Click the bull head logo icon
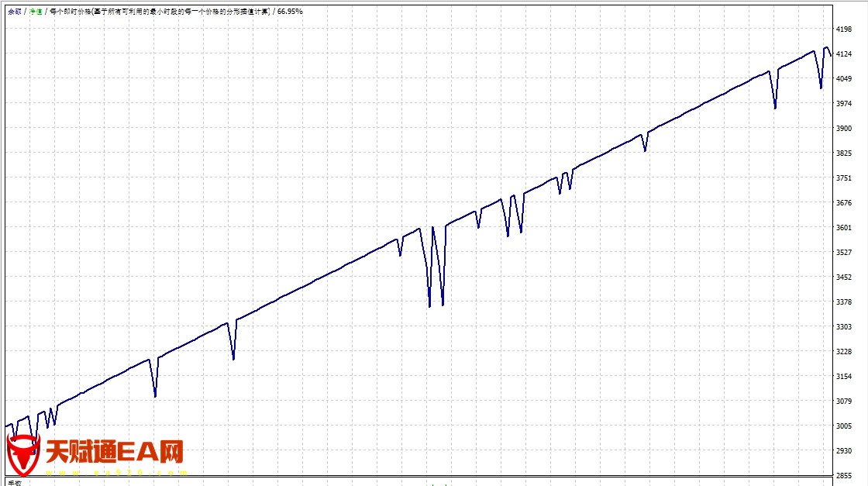Image resolution: width=868 pixels, height=486 pixels. coord(23,456)
